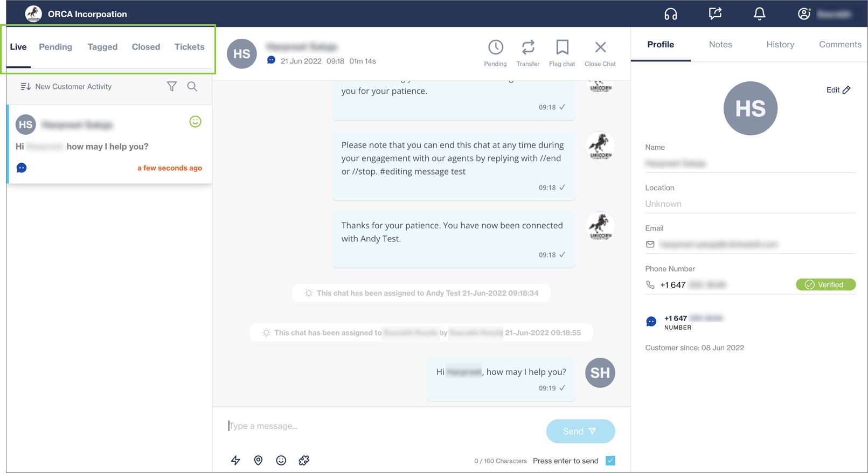Open the user account menu
The image size is (868, 473).
tap(804, 14)
